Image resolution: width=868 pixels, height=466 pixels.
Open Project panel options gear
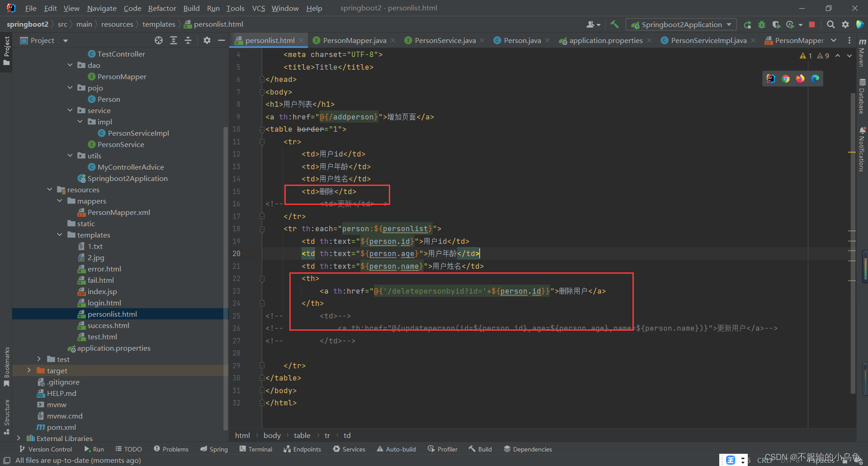(207, 40)
